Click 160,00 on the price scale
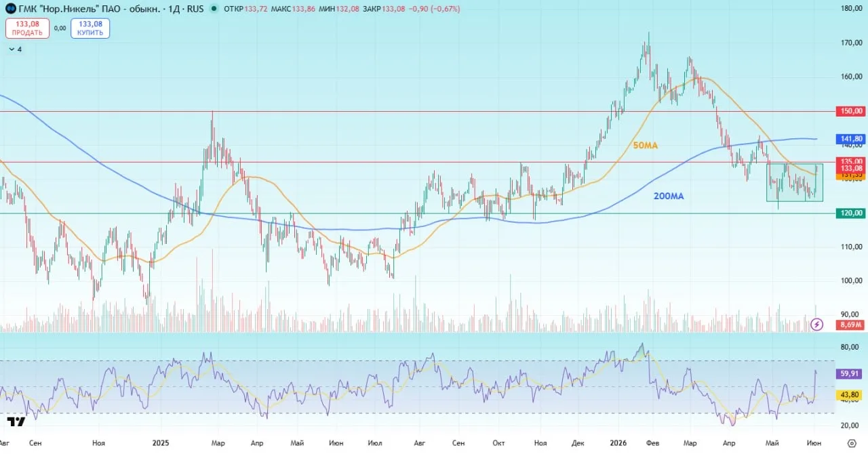 pos(852,77)
